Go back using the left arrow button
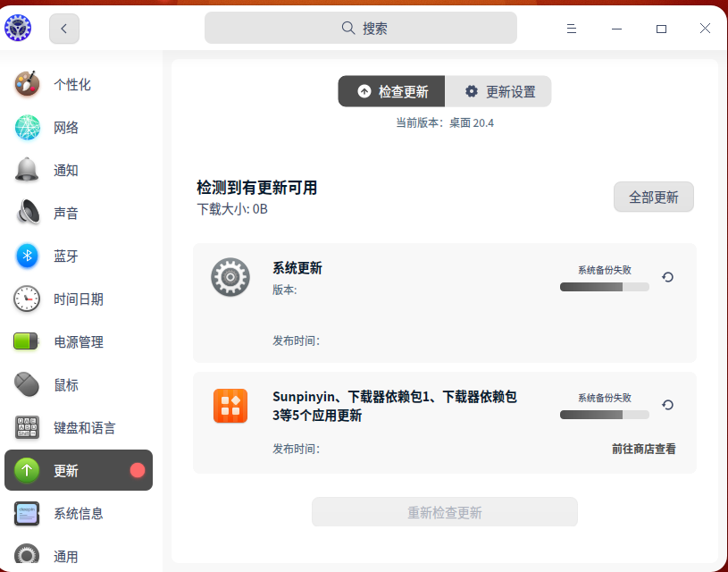Screen dimensions: 728x572 63,28
